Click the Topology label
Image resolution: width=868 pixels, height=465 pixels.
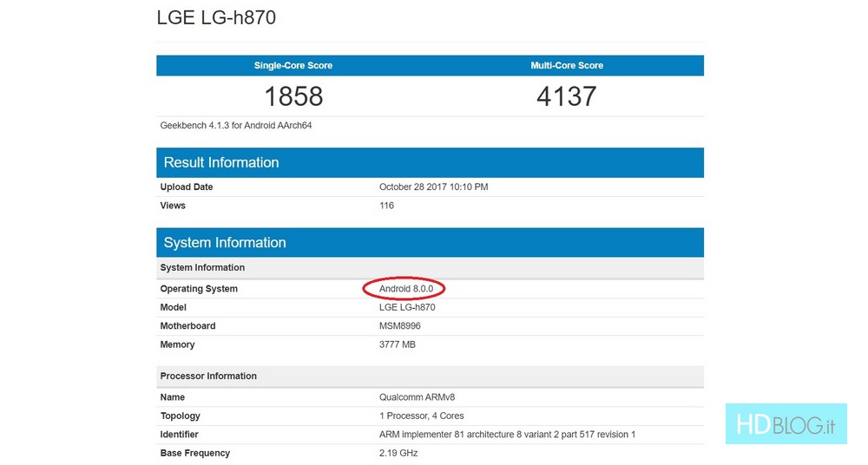pyautogui.click(x=180, y=416)
